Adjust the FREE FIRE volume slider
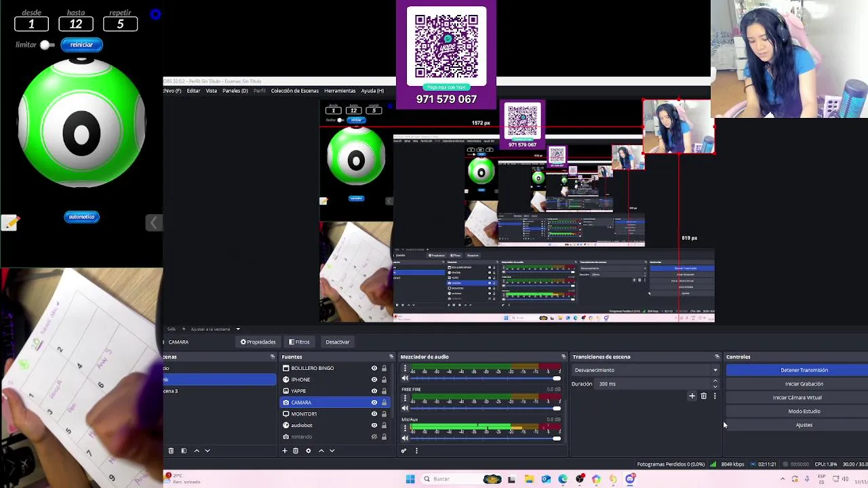This screenshot has width=868, height=488. pyautogui.click(x=486, y=409)
